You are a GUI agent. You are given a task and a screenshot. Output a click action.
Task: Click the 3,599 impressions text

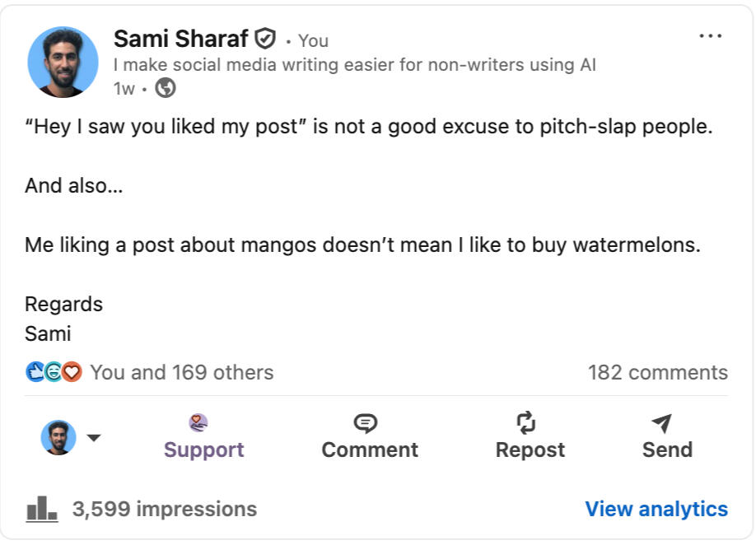click(x=164, y=509)
